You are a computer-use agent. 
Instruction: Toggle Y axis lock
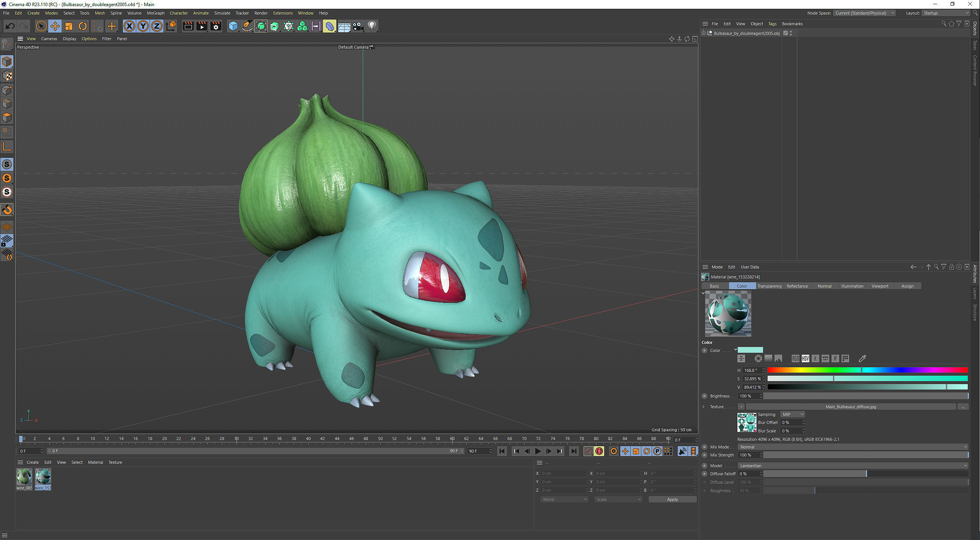pyautogui.click(x=143, y=26)
